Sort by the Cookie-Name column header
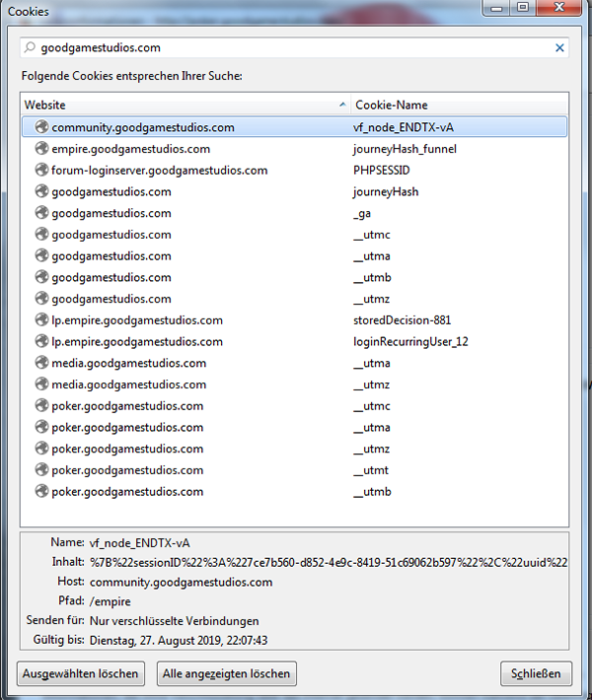This screenshot has width=592, height=700. (460, 105)
